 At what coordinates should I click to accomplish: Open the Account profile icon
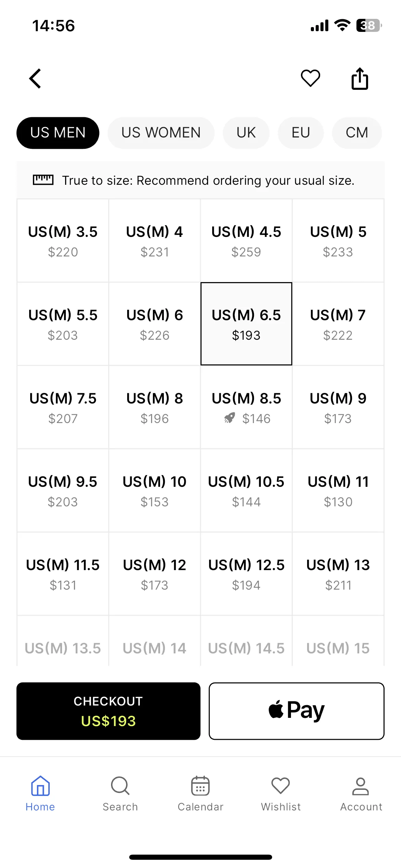coord(361,786)
